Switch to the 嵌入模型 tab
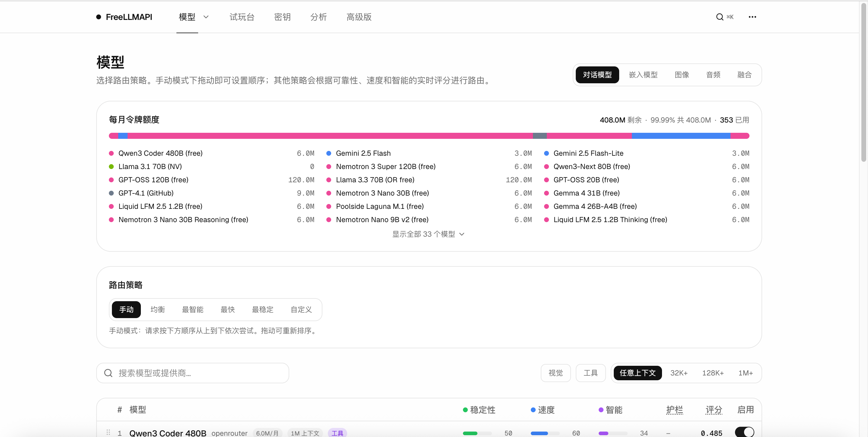This screenshot has height=437, width=868. pyautogui.click(x=643, y=75)
